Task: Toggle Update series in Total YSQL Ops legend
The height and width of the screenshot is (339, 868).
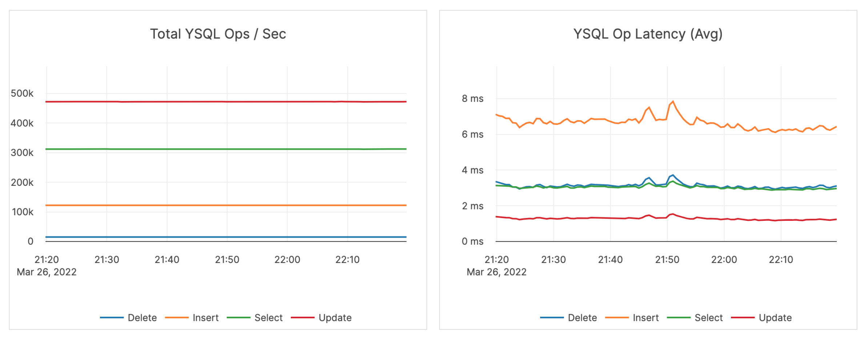Action: click(335, 318)
